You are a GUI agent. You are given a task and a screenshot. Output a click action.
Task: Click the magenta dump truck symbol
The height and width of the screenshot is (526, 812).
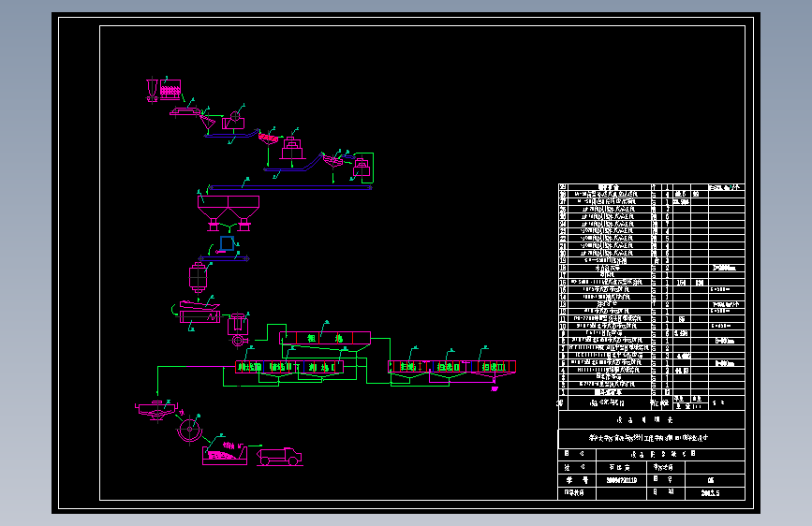[279, 457]
